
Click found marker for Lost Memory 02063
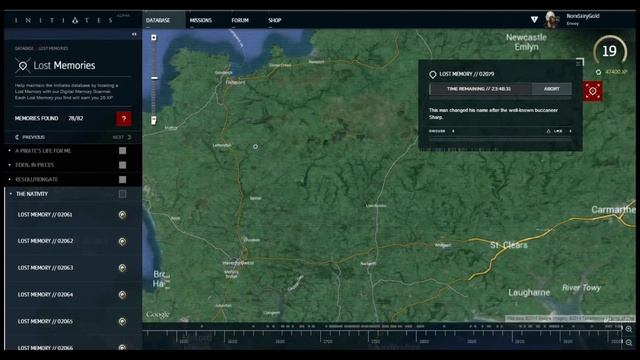(x=122, y=268)
